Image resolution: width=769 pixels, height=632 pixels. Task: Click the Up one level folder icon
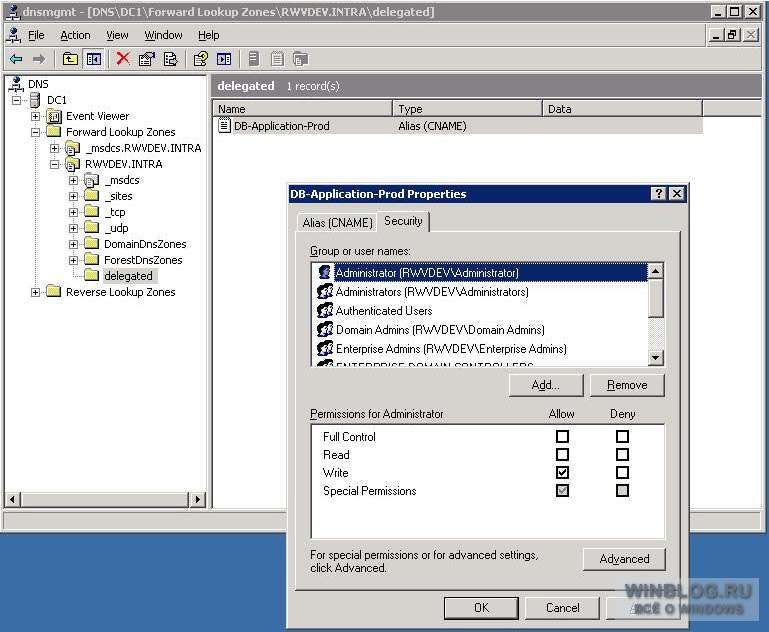(70, 59)
